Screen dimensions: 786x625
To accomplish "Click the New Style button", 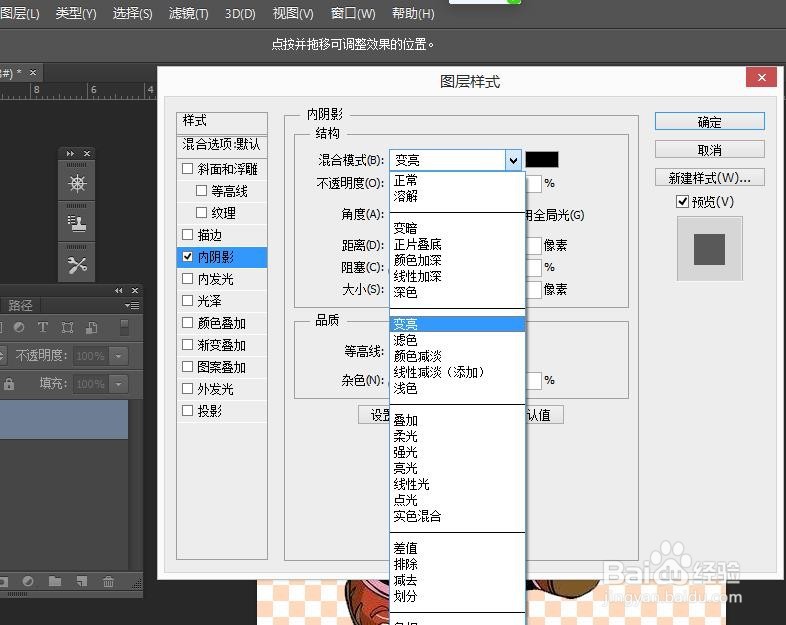I will point(709,177).
